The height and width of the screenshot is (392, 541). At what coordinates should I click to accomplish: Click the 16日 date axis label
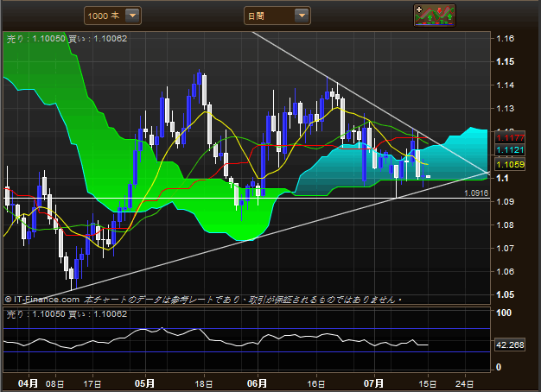coord(315,383)
